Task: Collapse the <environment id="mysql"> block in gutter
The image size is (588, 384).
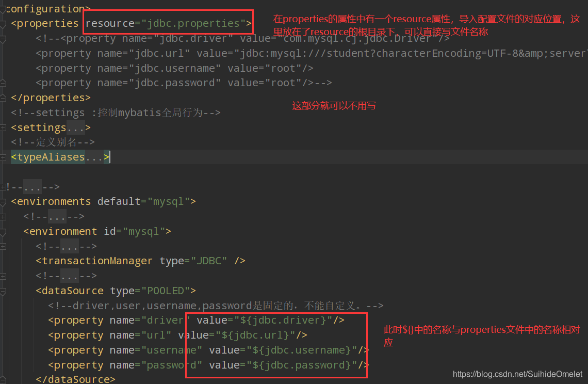Action: point(3,232)
